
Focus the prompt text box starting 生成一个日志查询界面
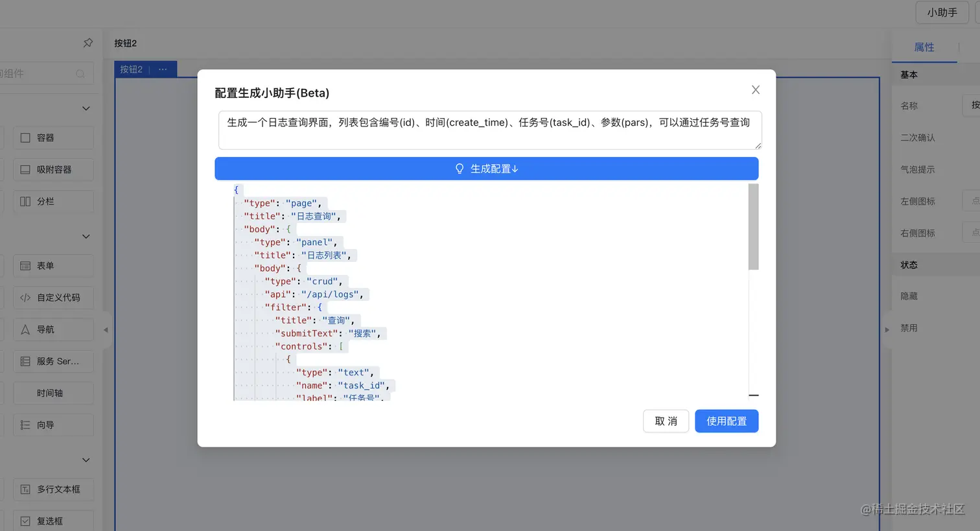(490, 130)
